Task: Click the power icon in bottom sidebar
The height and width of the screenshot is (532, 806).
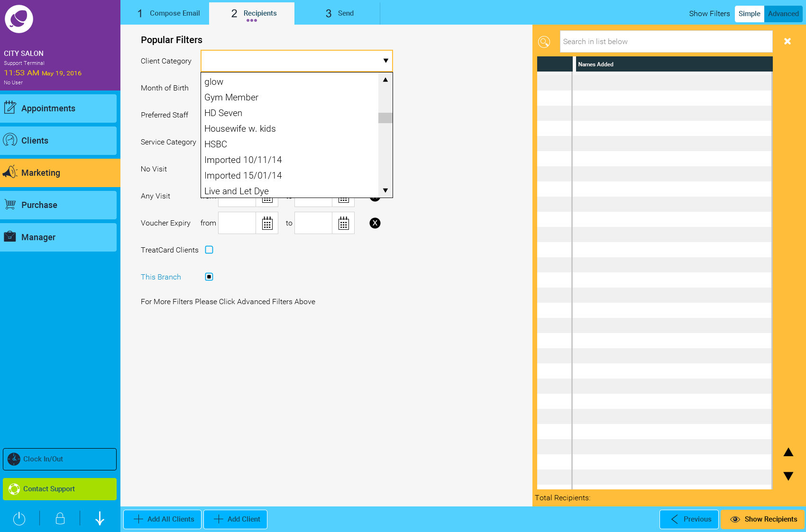Action: point(19,519)
